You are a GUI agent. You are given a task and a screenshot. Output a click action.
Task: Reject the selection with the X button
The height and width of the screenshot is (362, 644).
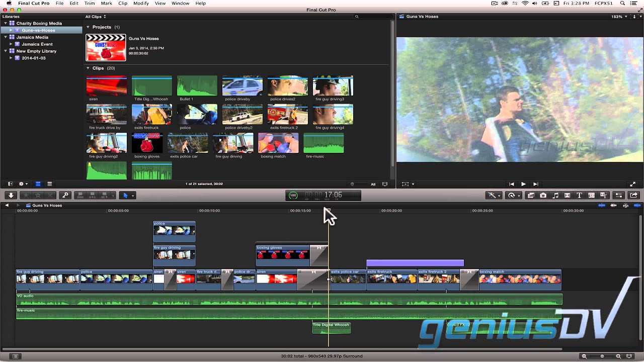click(50, 195)
